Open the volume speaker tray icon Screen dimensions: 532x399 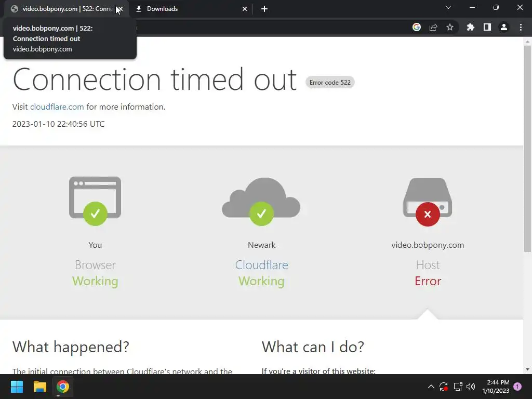(471, 387)
